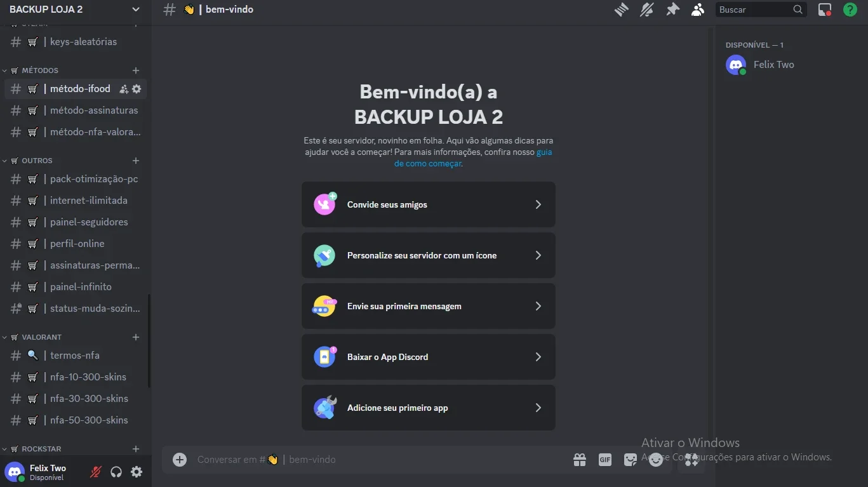Open the GIF picker
This screenshot has width=868, height=487.
coord(605,460)
